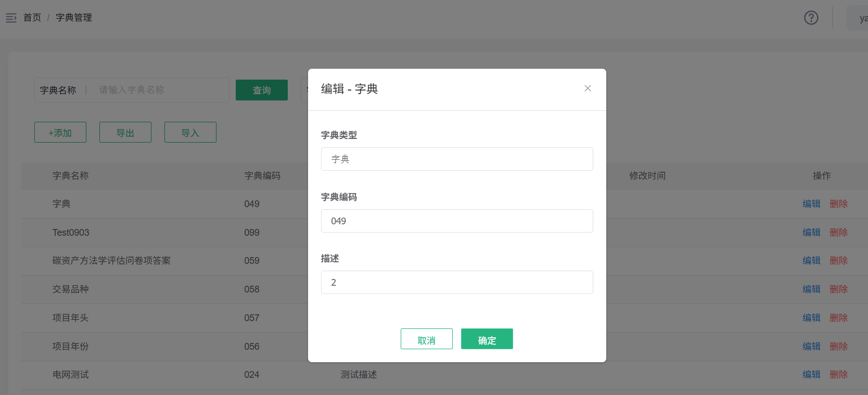Viewport: 868px width, 395px height.
Task: Click the 字典编码 column header
Action: coord(262,176)
